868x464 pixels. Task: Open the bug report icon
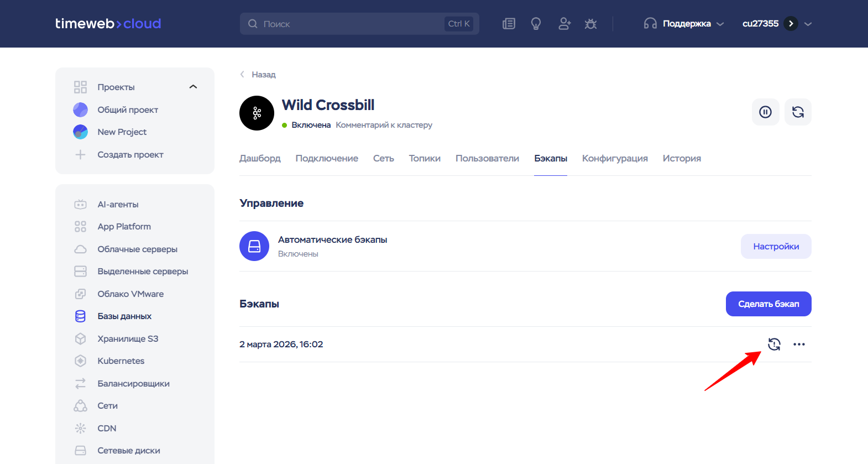[x=590, y=24]
